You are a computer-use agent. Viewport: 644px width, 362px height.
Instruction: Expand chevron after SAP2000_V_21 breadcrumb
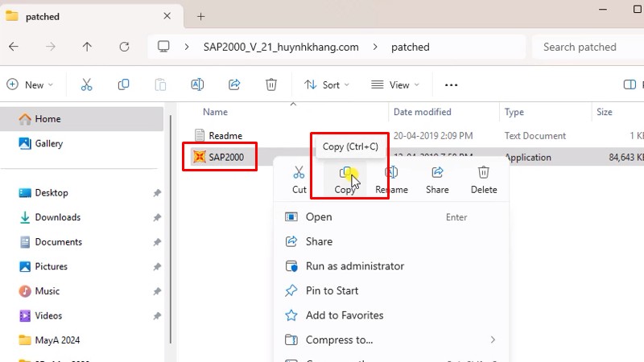click(x=375, y=47)
